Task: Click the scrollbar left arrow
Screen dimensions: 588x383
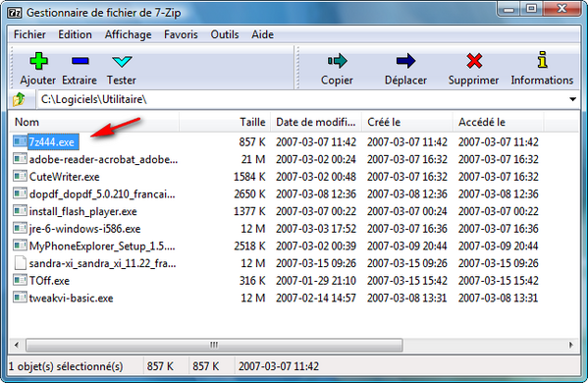Action: coord(17,345)
